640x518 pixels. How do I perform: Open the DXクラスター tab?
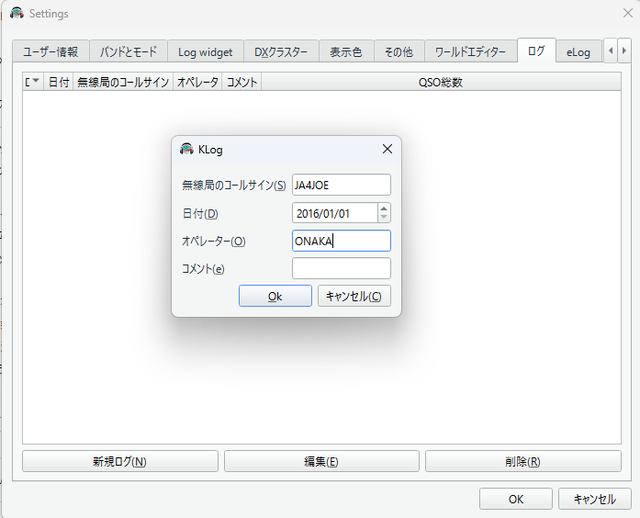[x=281, y=51]
